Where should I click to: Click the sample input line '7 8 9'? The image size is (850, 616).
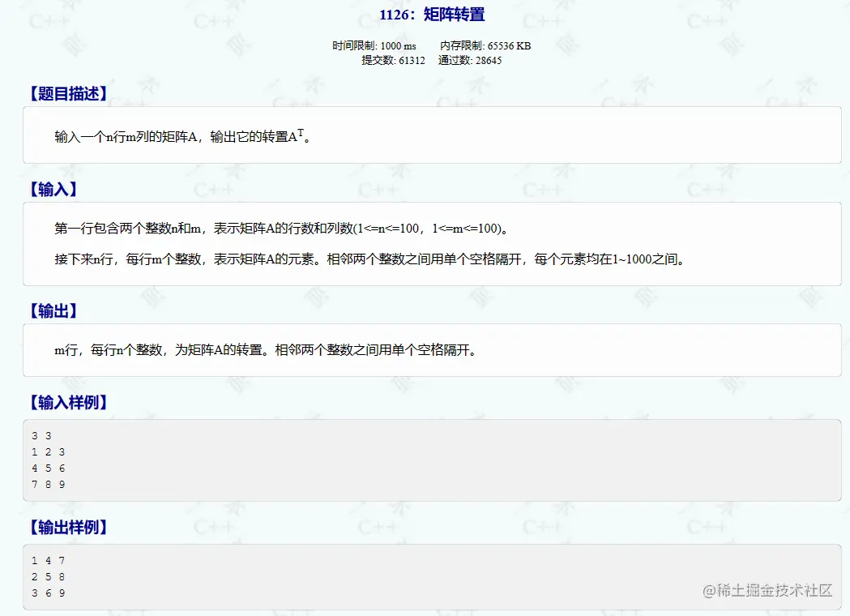point(49,485)
